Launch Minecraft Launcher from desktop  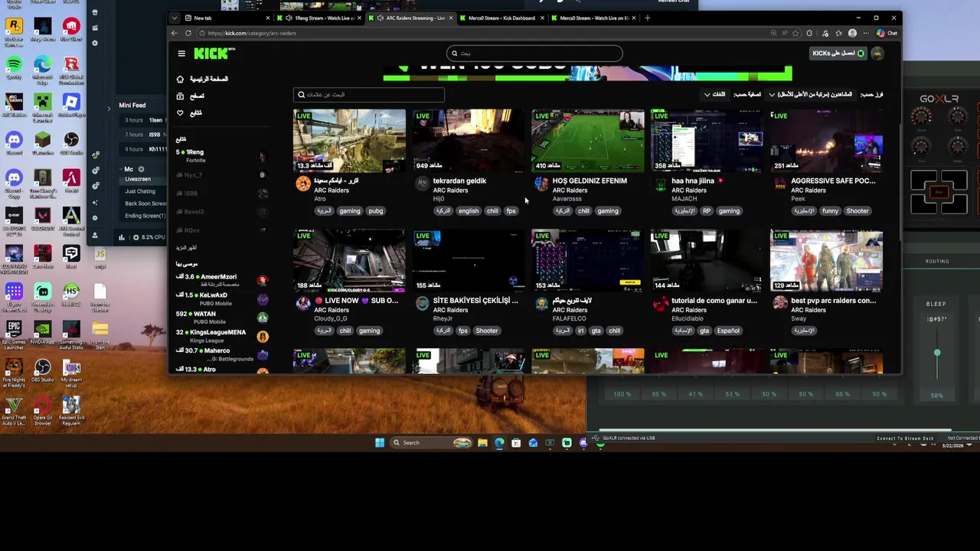point(42,106)
